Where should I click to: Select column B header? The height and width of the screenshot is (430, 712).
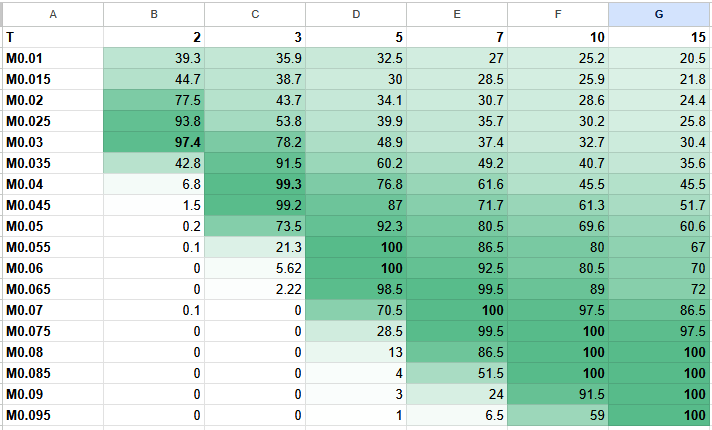tap(154, 13)
